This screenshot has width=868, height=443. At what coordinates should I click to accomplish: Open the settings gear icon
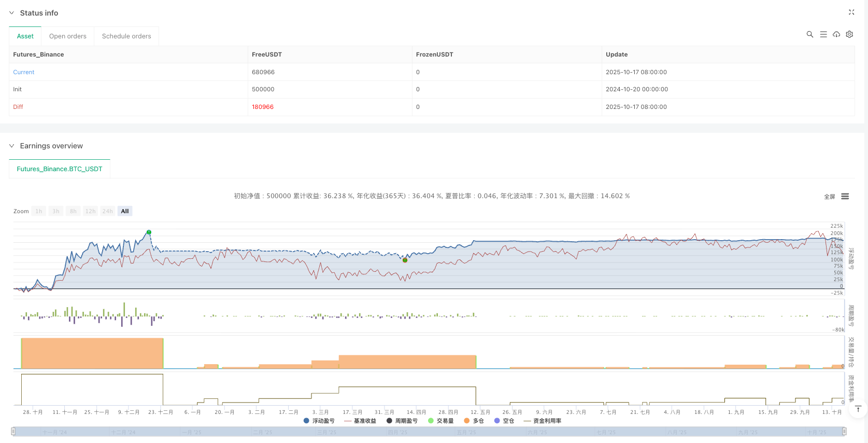pos(849,34)
